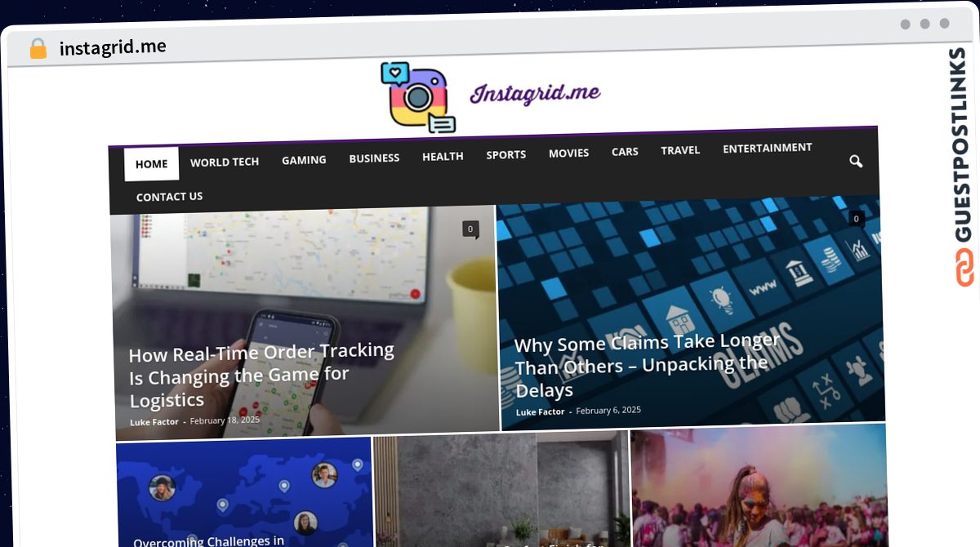Image resolution: width=980 pixels, height=547 pixels.
Task: Open the BUSINESS category
Action: (374, 158)
